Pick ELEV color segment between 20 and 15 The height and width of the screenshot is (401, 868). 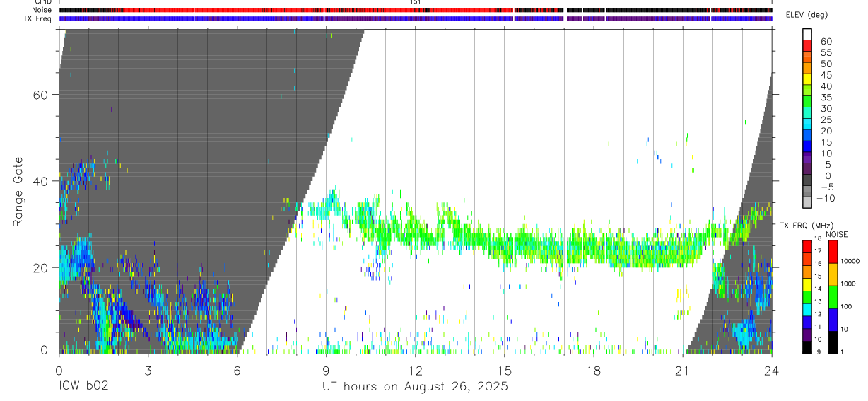807,136
